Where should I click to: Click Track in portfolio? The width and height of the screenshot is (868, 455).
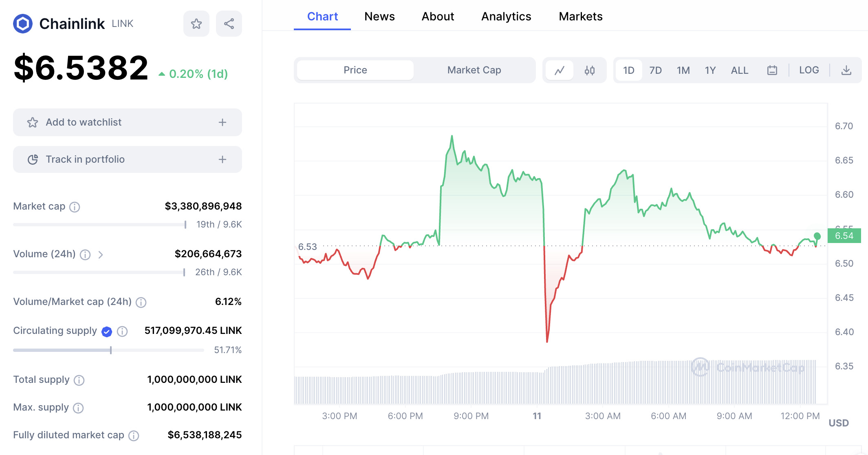[x=127, y=159]
